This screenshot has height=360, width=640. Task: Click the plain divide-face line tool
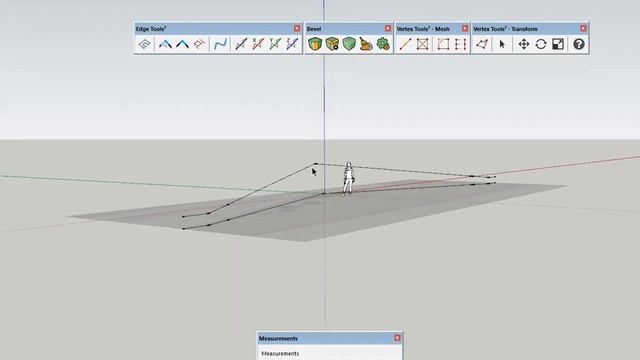241,44
